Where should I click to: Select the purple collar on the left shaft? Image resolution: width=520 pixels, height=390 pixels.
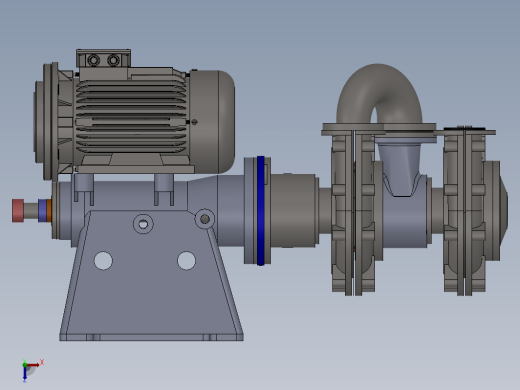coord(42,211)
